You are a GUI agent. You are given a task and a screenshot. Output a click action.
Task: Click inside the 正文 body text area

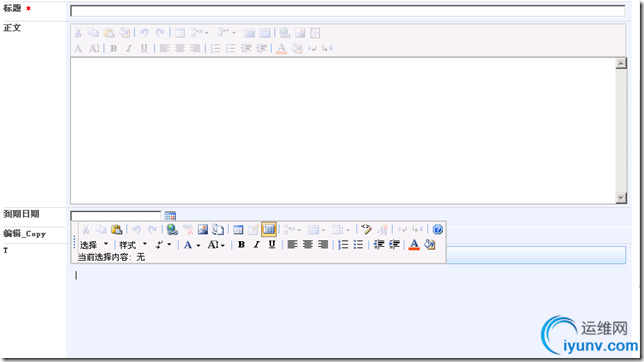343,130
